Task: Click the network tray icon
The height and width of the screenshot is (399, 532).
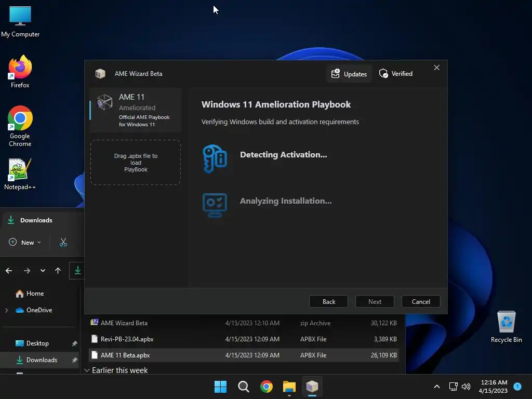Action: (453, 387)
